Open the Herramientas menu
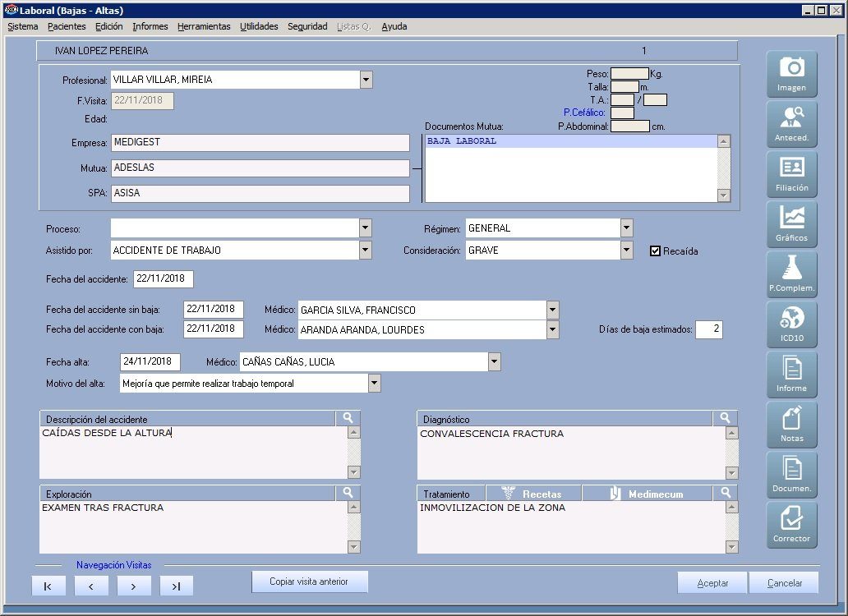 204,26
